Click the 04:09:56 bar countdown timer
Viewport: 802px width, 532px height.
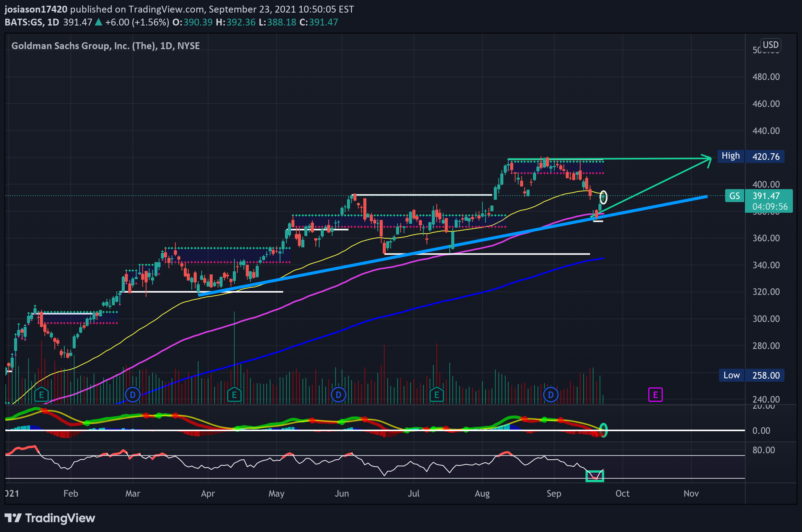tap(770, 207)
